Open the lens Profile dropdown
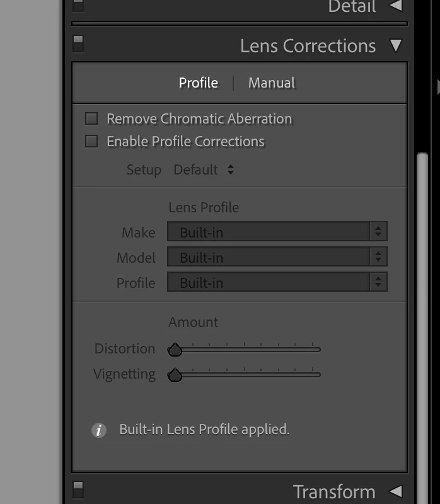Viewport: 440px width, 504px height. (x=277, y=282)
